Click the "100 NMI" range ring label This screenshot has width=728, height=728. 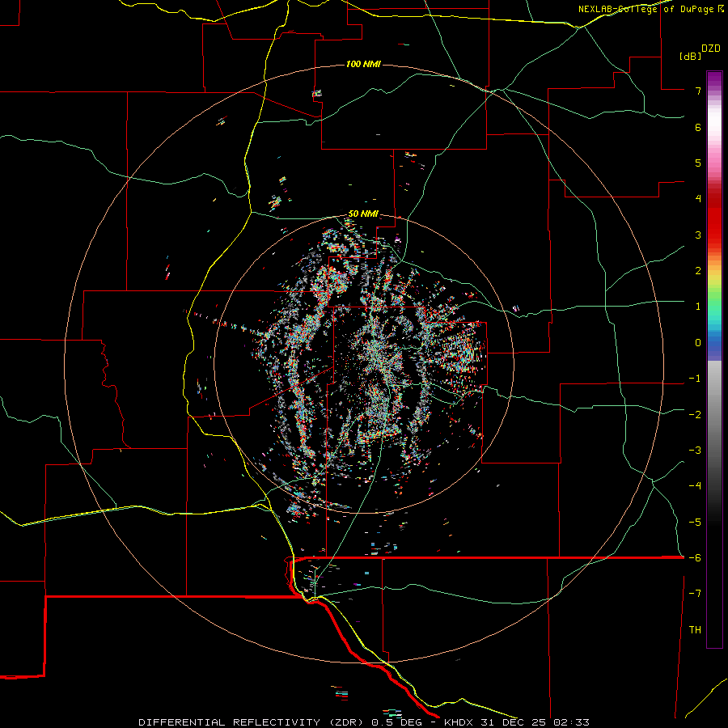coord(363,64)
